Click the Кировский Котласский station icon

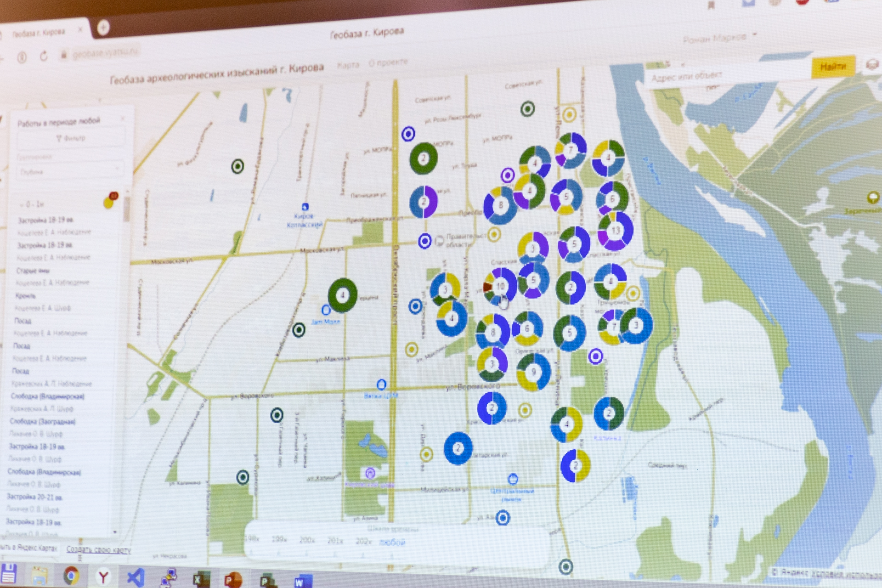tap(305, 207)
